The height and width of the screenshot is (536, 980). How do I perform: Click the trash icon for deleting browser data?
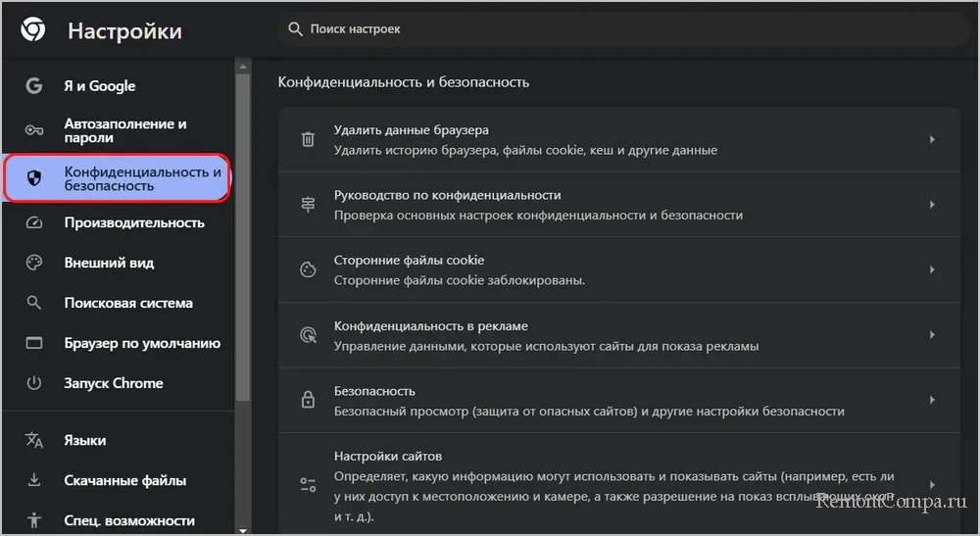coord(308,139)
